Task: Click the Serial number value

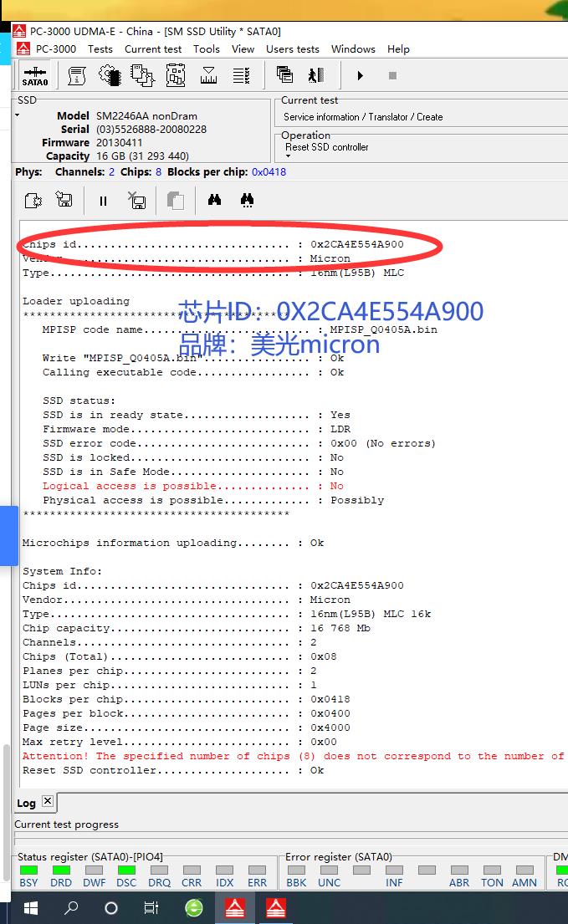Action: pos(151,129)
